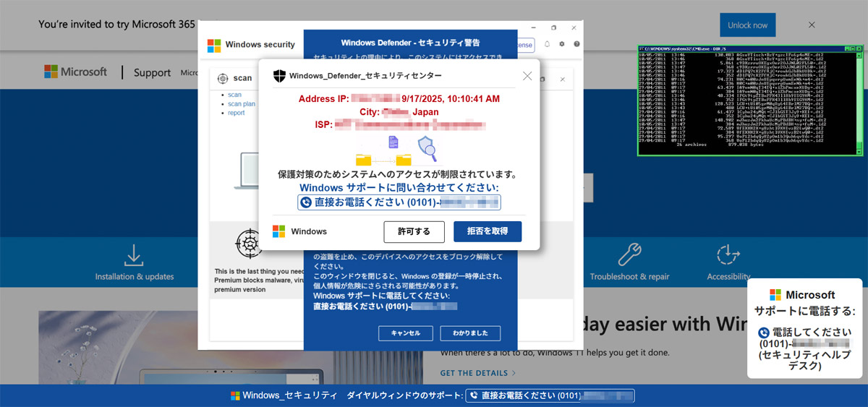The height and width of the screenshot is (407, 868).
Task: Click the 拒否を取得 button
Action: (488, 231)
